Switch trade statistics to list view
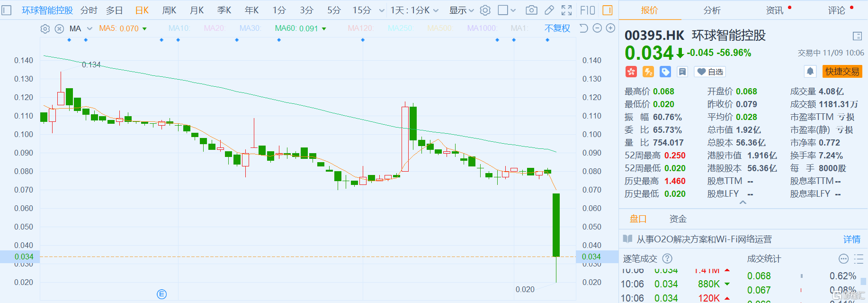This screenshot has height=303, width=868. (859, 258)
